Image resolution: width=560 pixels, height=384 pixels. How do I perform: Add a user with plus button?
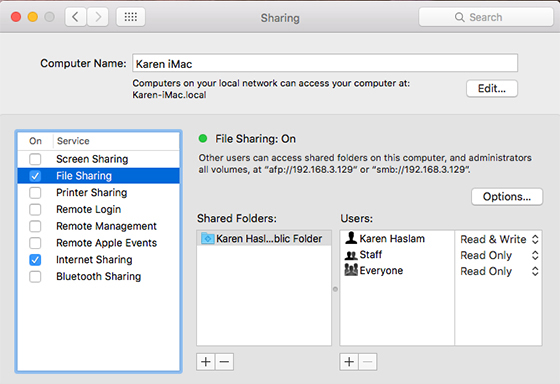[349, 362]
